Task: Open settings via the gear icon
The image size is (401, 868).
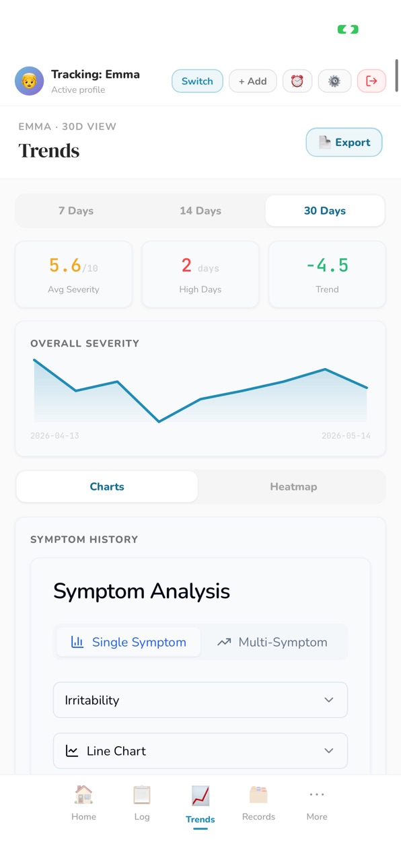Action: coord(334,81)
